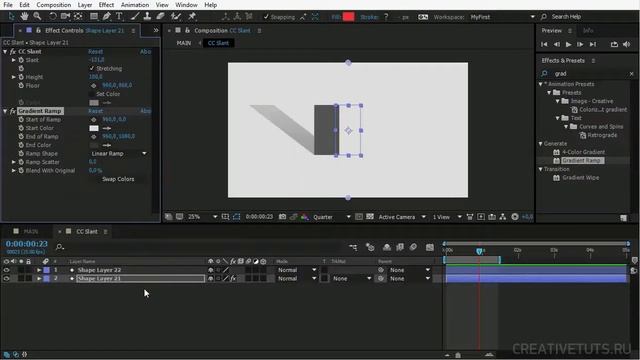Toggle the Set Color checkbox
The image size is (640, 360).
(92, 94)
